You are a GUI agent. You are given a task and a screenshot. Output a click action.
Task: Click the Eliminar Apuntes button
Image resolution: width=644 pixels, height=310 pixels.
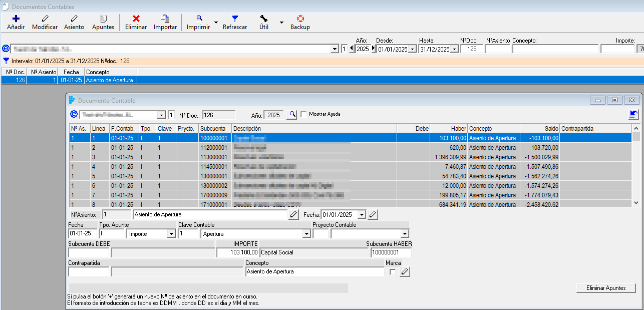pos(606,288)
